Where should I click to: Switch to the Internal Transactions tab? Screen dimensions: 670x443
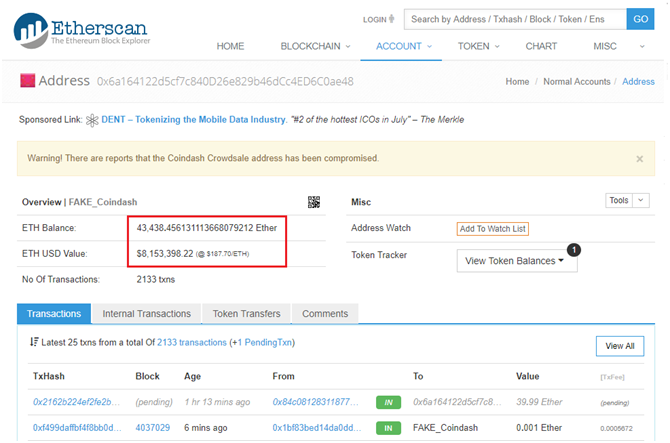coord(147,314)
